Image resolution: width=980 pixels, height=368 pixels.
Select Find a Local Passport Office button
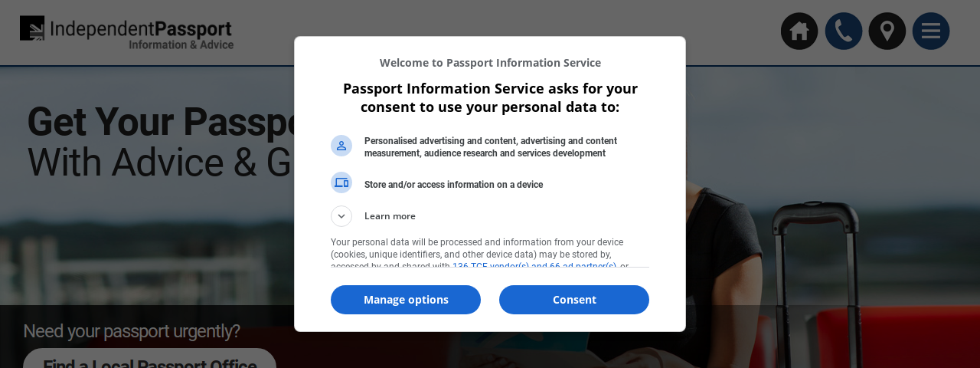149,359
